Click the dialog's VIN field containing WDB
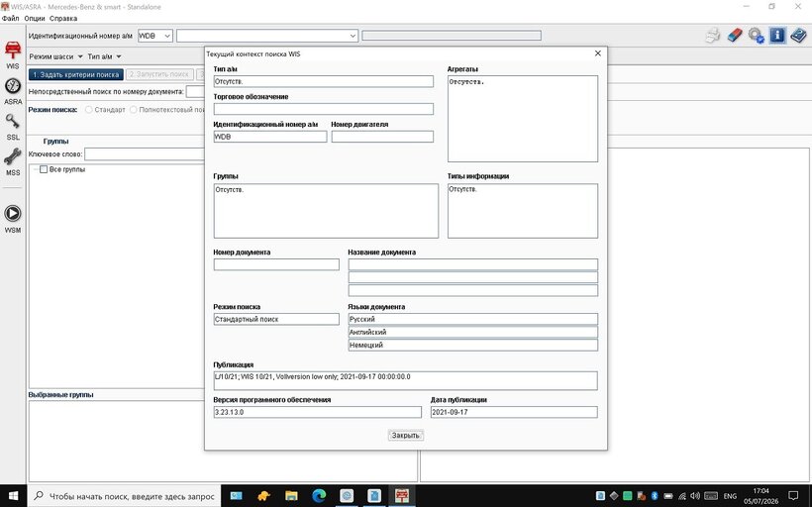The image size is (812, 507). [x=269, y=137]
